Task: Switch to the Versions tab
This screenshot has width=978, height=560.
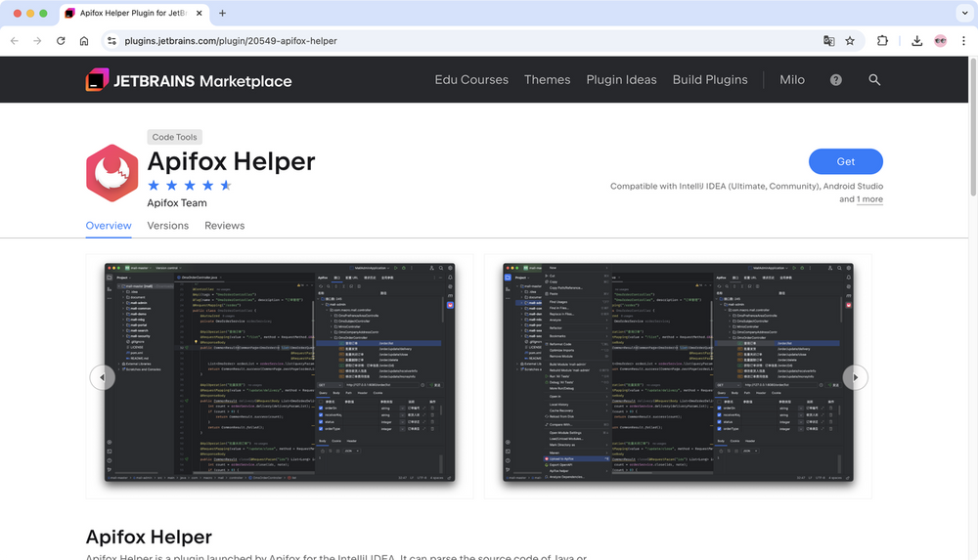Action: pyautogui.click(x=167, y=226)
